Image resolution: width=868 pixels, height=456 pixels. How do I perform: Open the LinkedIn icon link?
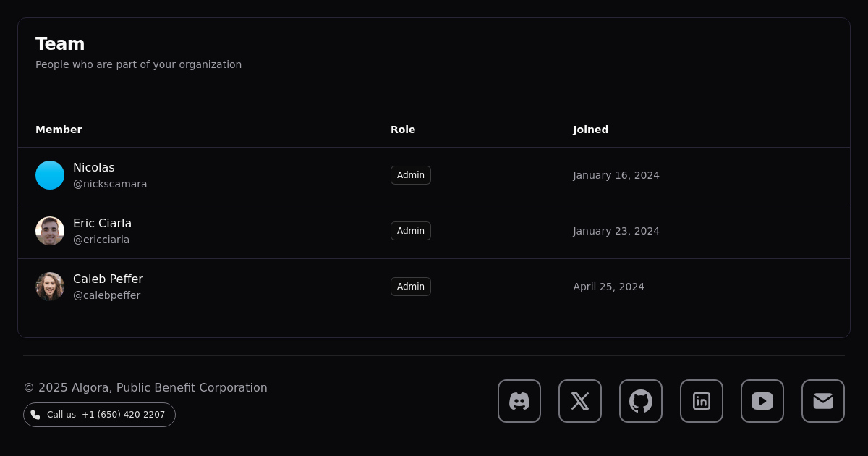pyautogui.click(x=702, y=401)
